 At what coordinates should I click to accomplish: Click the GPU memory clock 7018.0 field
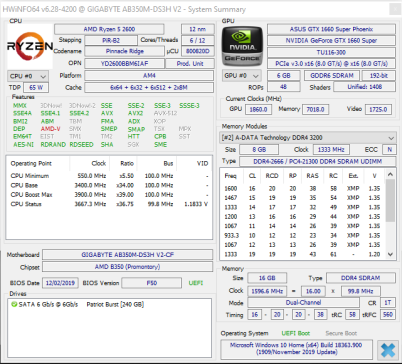[315, 109]
